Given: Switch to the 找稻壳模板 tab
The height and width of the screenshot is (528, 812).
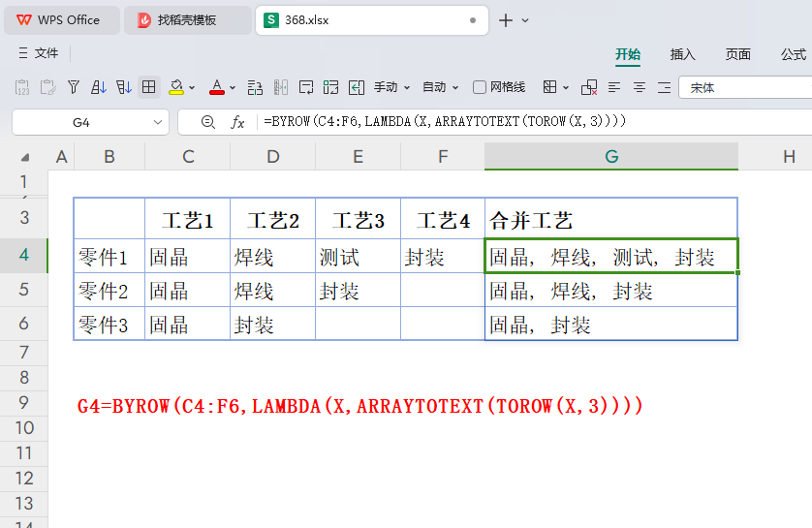Looking at the screenshot, I should click(x=187, y=20).
